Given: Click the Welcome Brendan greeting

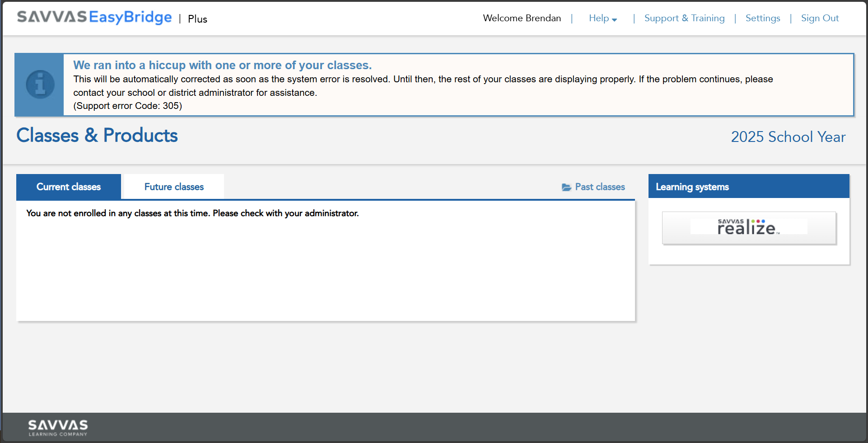Looking at the screenshot, I should (522, 18).
